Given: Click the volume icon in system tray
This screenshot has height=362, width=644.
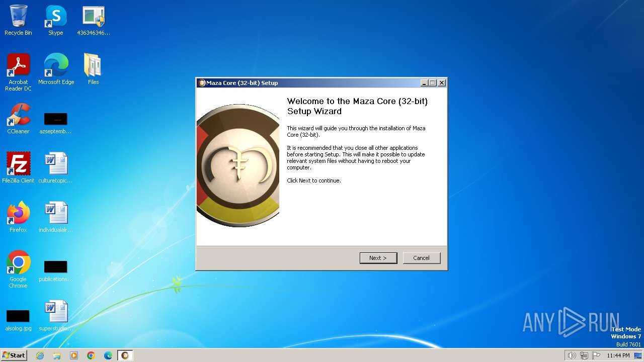Looking at the screenshot, I should click(x=572, y=355).
